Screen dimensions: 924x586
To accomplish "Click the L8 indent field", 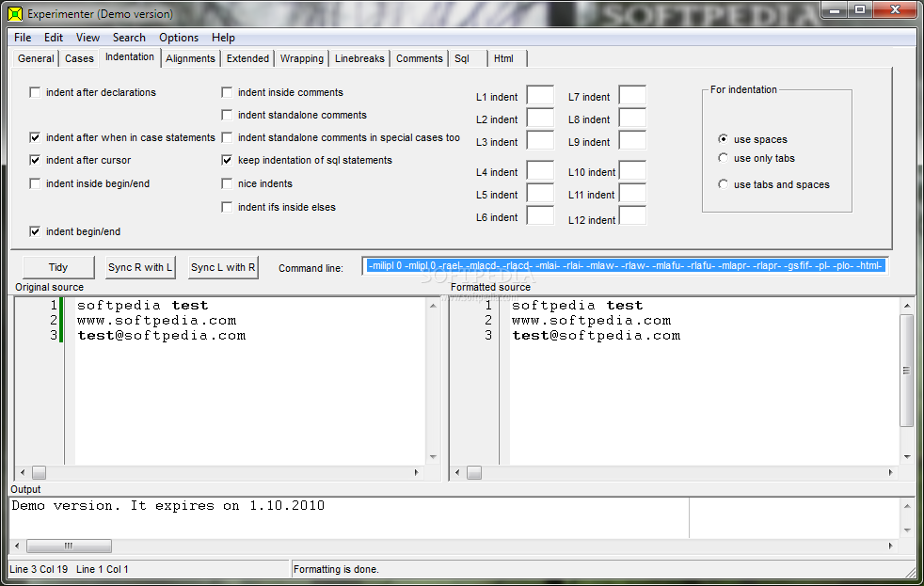I will 633,118.
